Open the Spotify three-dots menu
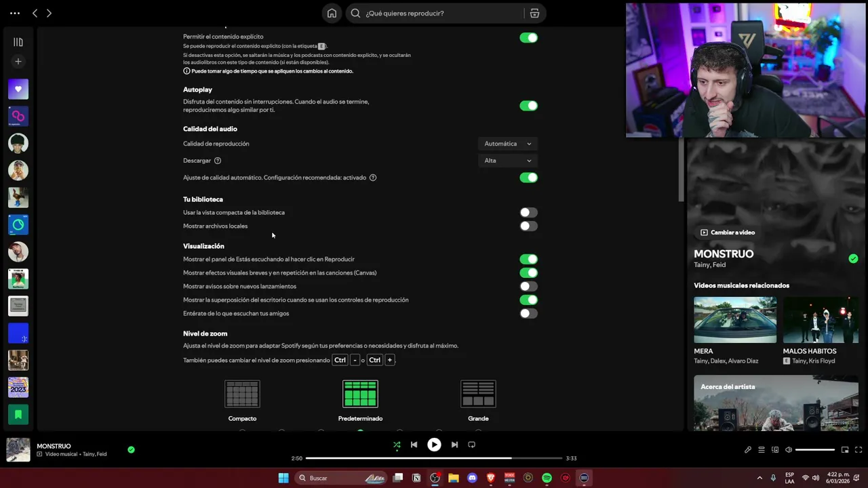Viewport: 868px width, 488px height. pos(15,13)
